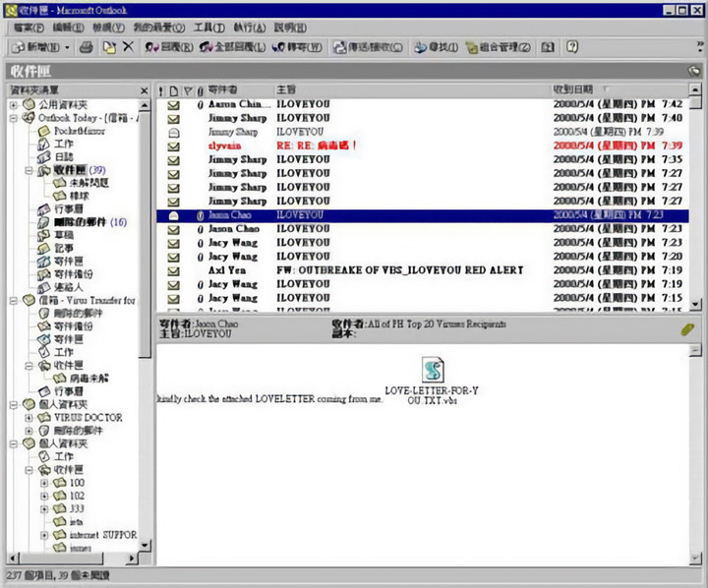Image resolution: width=708 pixels, height=588 pixels.
Task: Close the folder list pane
Action: (x=144, y=90)
